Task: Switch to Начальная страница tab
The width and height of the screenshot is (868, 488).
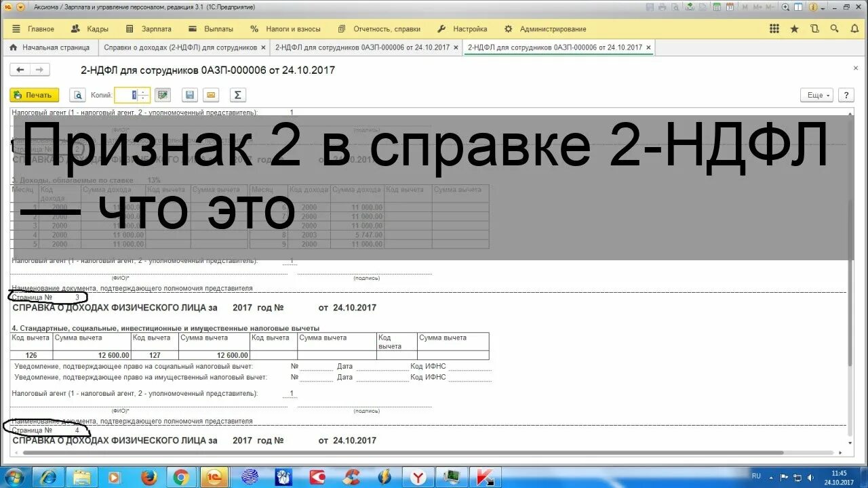Action: click(50, 47)
